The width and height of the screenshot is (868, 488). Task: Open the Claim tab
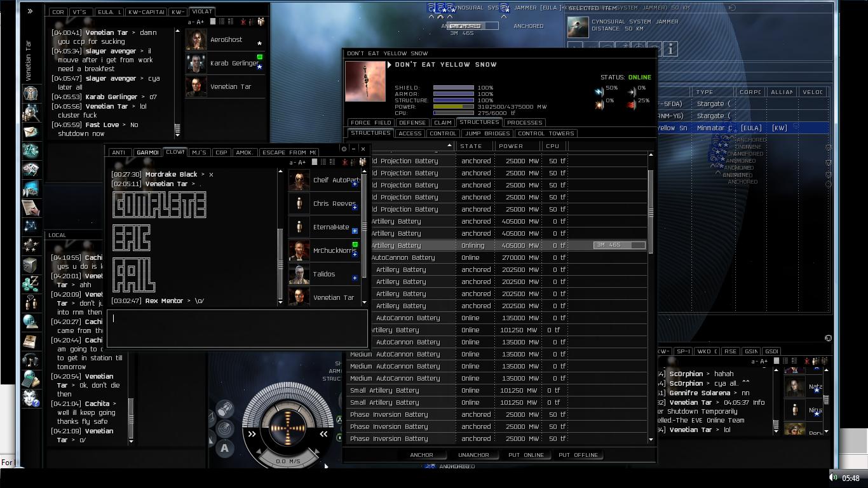point(443,123)
